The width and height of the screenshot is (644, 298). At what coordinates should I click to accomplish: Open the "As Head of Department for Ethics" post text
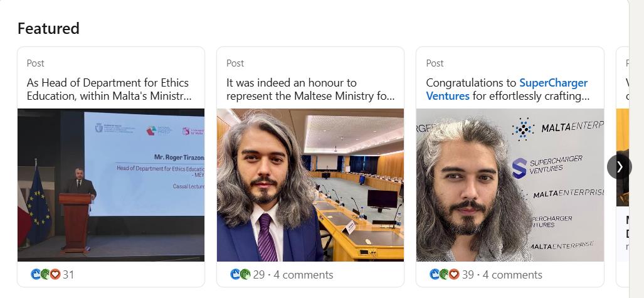click(x=108, y=89)
